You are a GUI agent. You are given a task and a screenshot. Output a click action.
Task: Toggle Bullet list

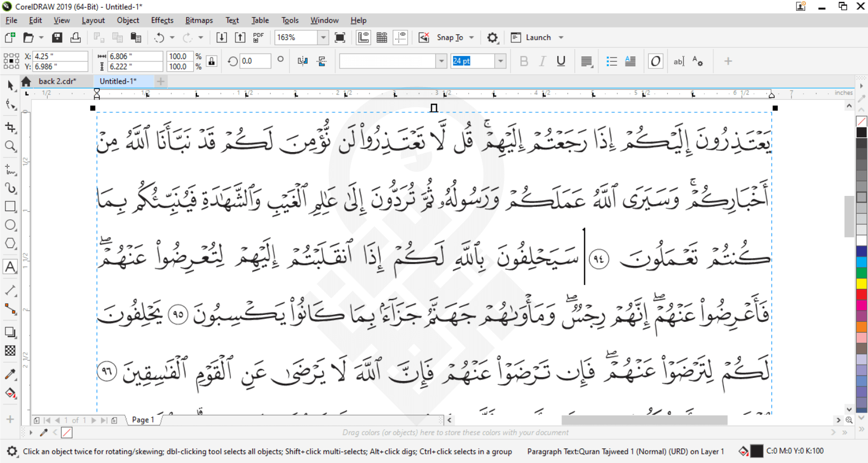click(x=611, y=61)
